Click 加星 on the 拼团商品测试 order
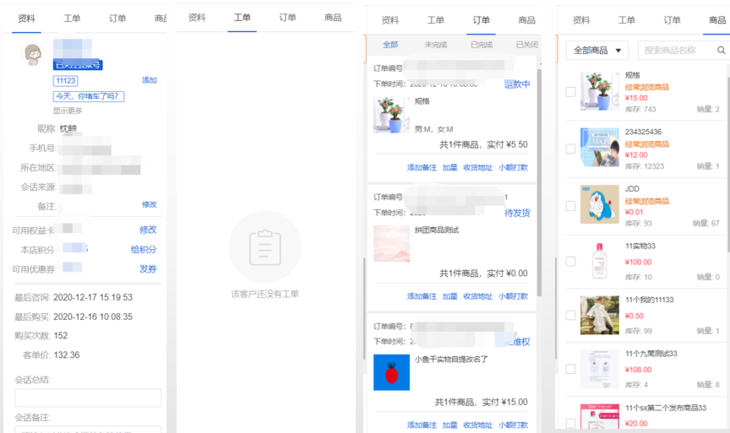This screenshot has height=433, width=730. [x=450, y=297]
